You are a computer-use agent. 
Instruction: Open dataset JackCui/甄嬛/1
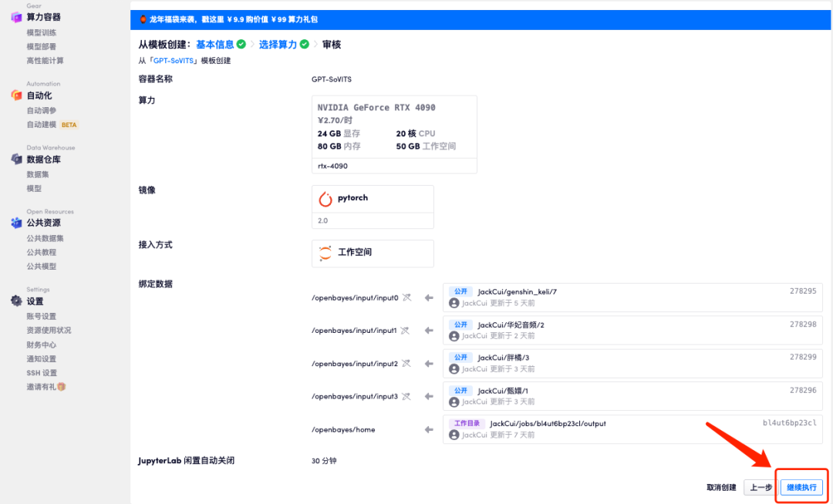click(x=503, y=391)
